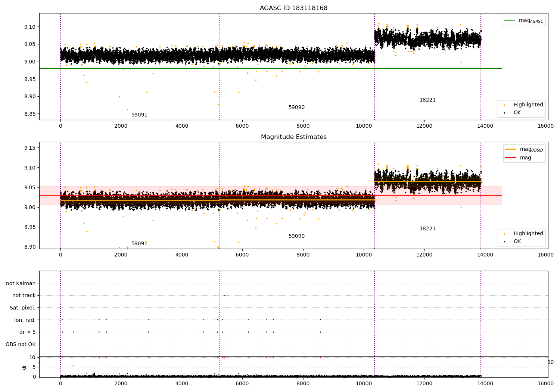Click the 4000 x-tick under the top plot
This screenshot has width=560, height=392.
pyautogui.click(x=182, y=126)
